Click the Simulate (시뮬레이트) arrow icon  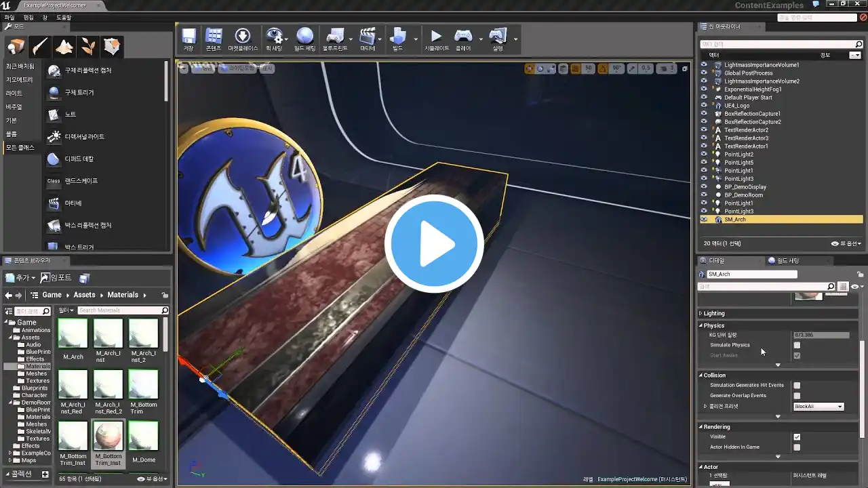coord(437,37)
